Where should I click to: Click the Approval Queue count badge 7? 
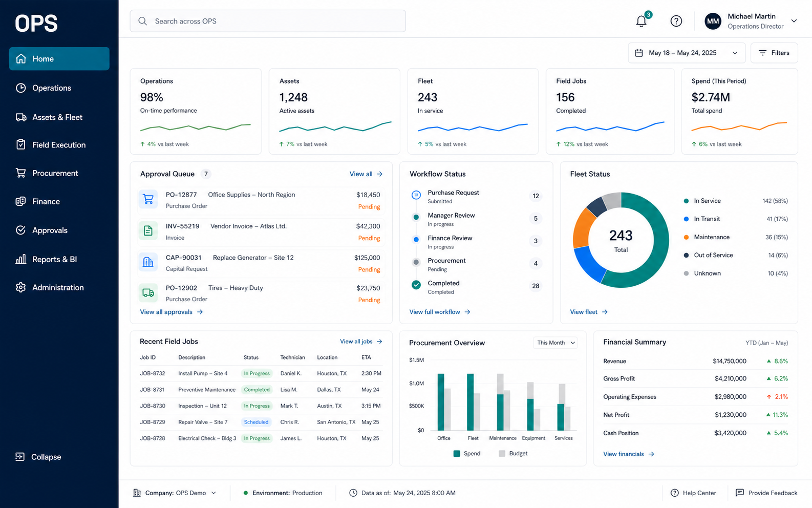coord(206,174)
